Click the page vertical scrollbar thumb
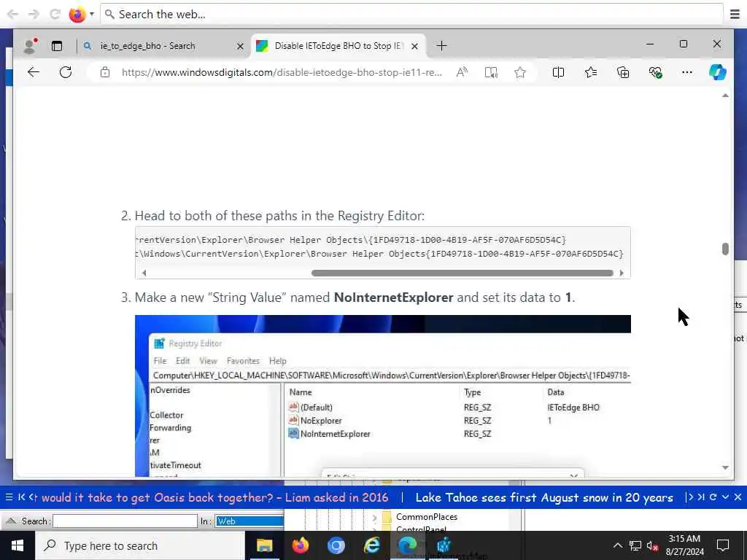The image size is (747, 560). pyautogui.click(x=725, y=249)
